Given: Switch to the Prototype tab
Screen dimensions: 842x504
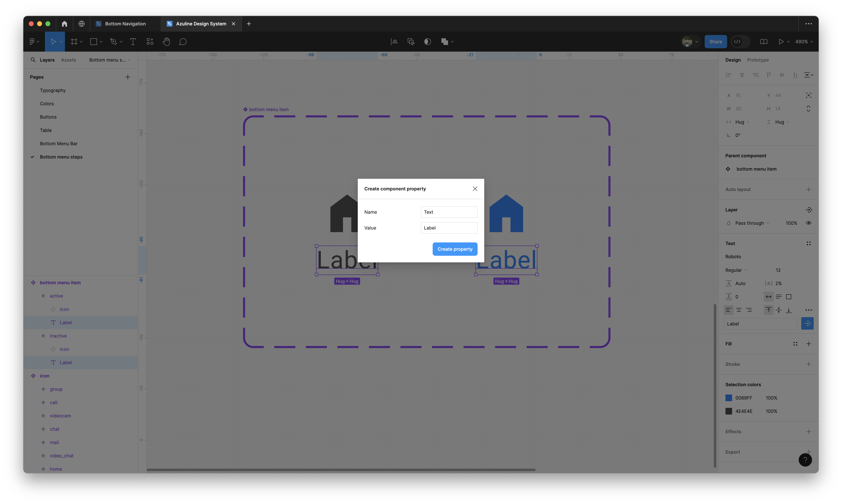Looking at the screenshot, I should (x=758, y=60).
